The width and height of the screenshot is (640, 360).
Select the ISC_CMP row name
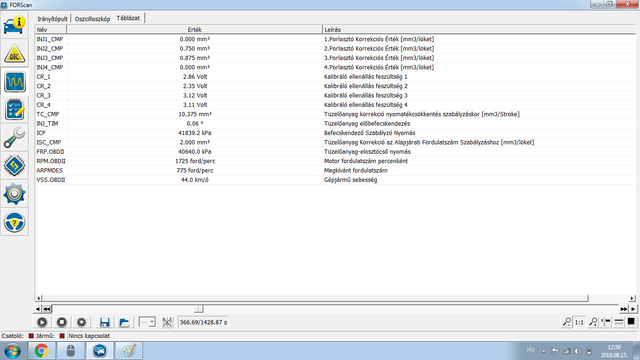(x=49, y=142)
